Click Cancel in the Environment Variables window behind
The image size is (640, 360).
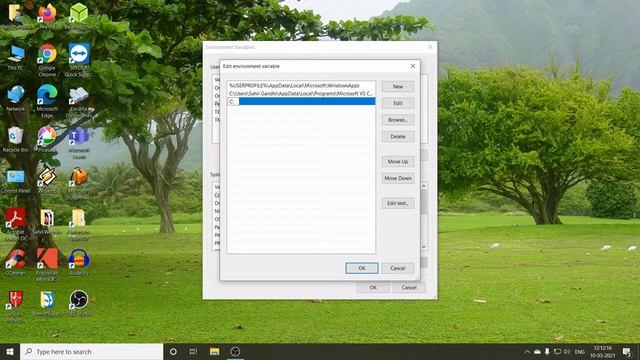[409, 288]
